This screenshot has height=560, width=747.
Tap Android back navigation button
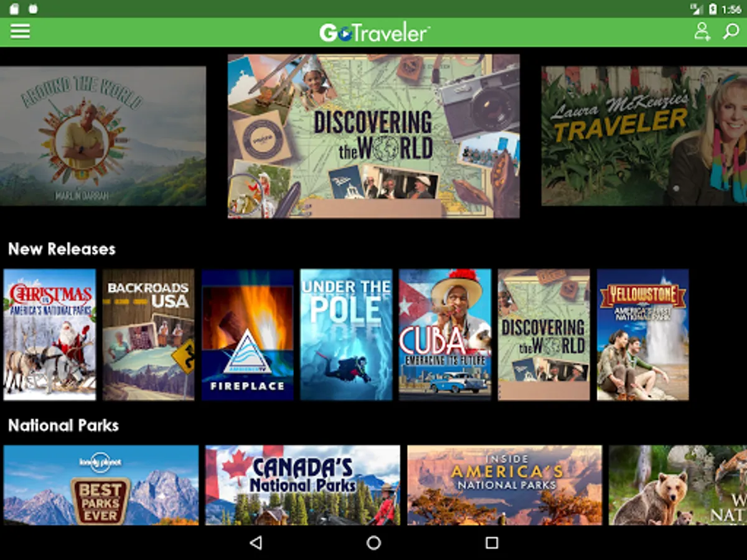coord(255,543)
